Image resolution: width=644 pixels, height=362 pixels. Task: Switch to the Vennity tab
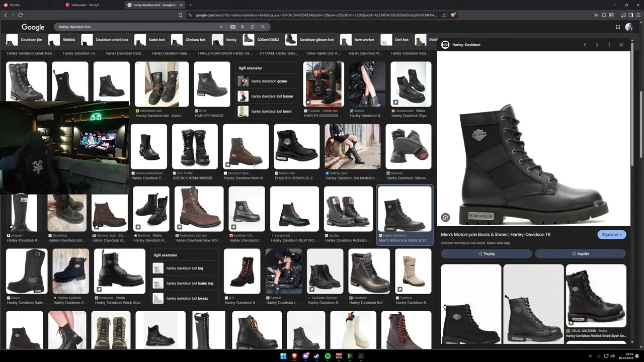30,5
